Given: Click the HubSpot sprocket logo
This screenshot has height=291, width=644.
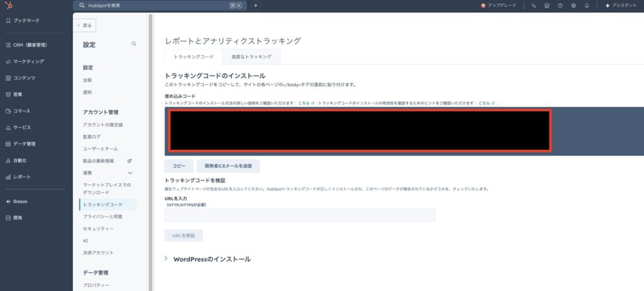Looking at the screenshot, I should [x=8, y=6].
